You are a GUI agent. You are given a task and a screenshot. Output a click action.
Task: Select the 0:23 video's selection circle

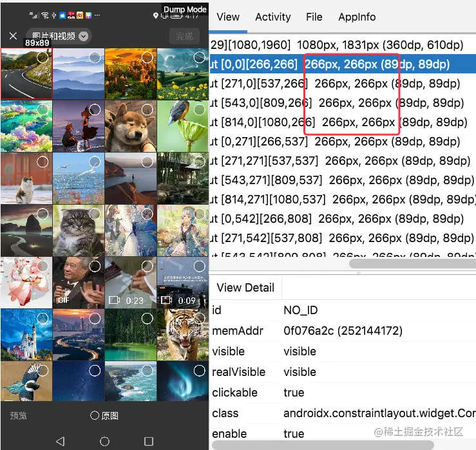point(148,266)
